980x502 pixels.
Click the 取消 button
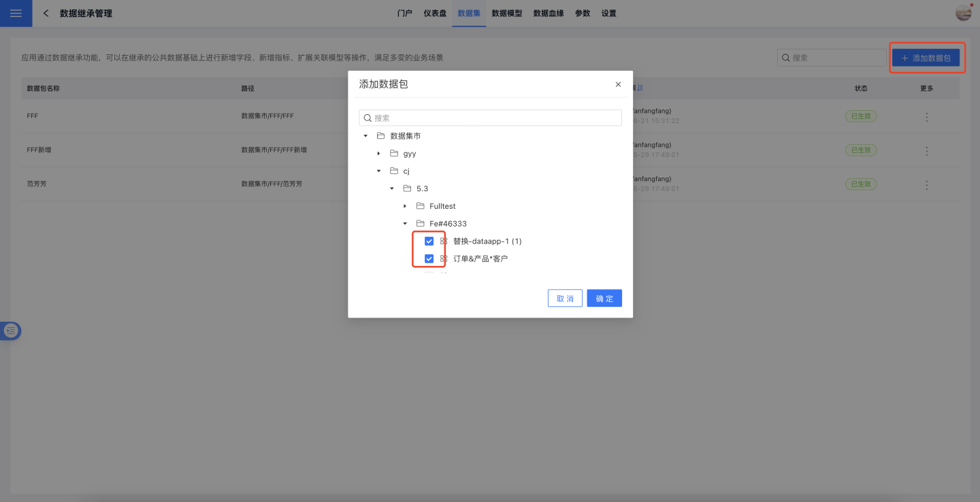coord(565,299)
